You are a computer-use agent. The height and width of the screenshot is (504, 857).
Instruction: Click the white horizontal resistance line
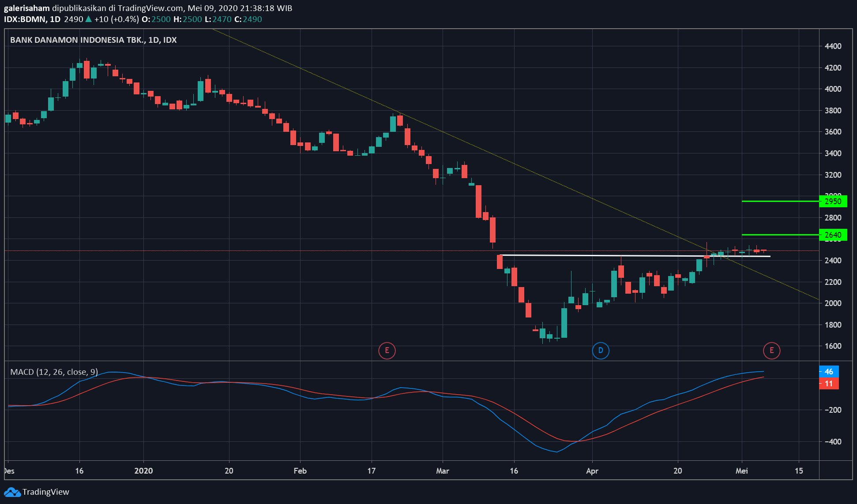(635, 256)
